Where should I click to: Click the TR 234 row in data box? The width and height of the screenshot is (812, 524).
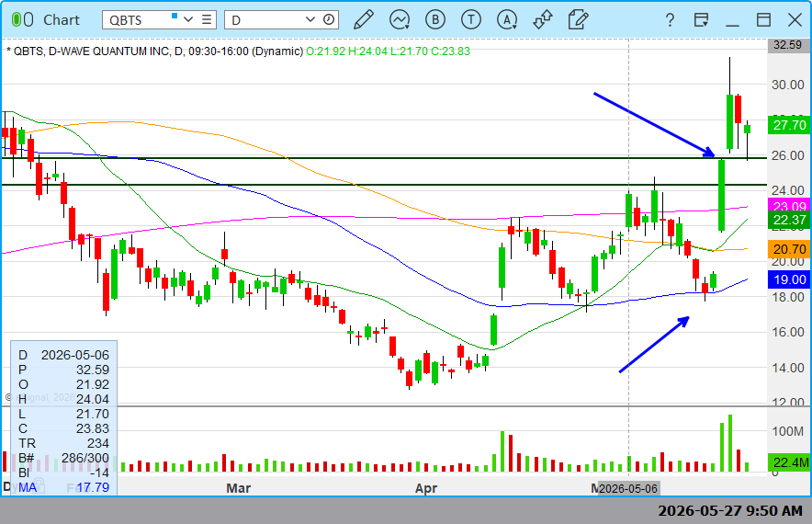(63, 443)
